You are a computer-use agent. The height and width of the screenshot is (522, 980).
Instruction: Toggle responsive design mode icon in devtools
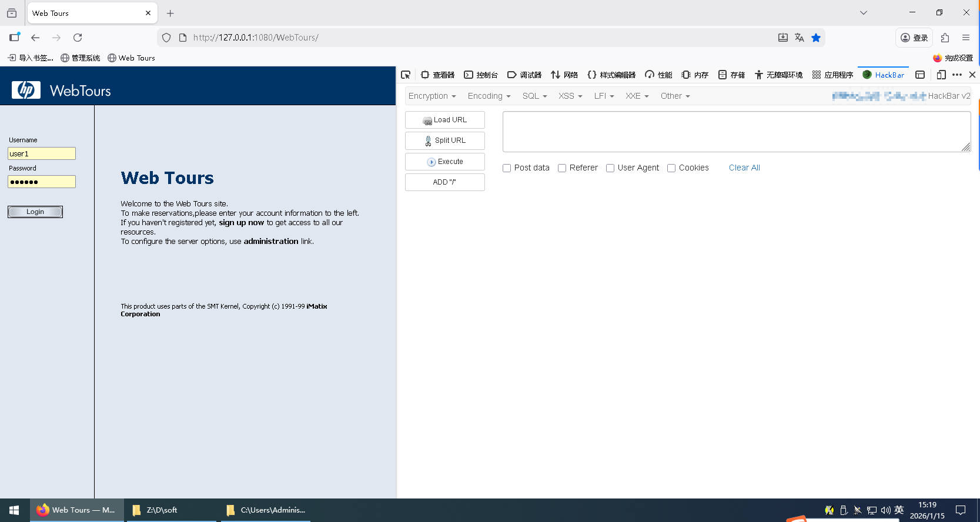pos(941,75)
